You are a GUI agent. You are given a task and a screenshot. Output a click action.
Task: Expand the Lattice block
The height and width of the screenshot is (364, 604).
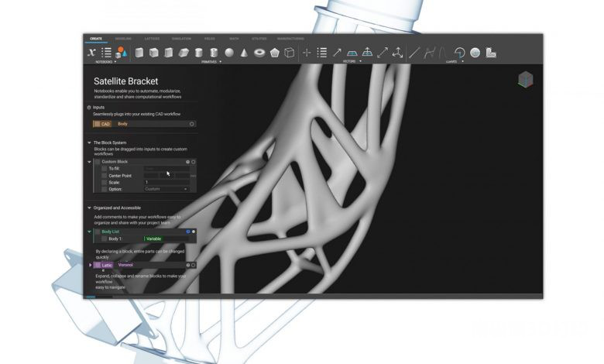(91, 265)
